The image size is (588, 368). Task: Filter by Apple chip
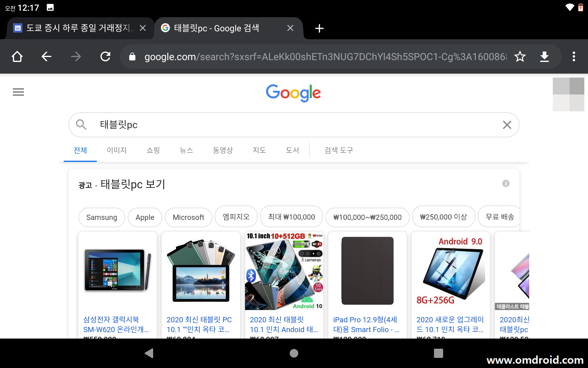click(x=145, y=217)
